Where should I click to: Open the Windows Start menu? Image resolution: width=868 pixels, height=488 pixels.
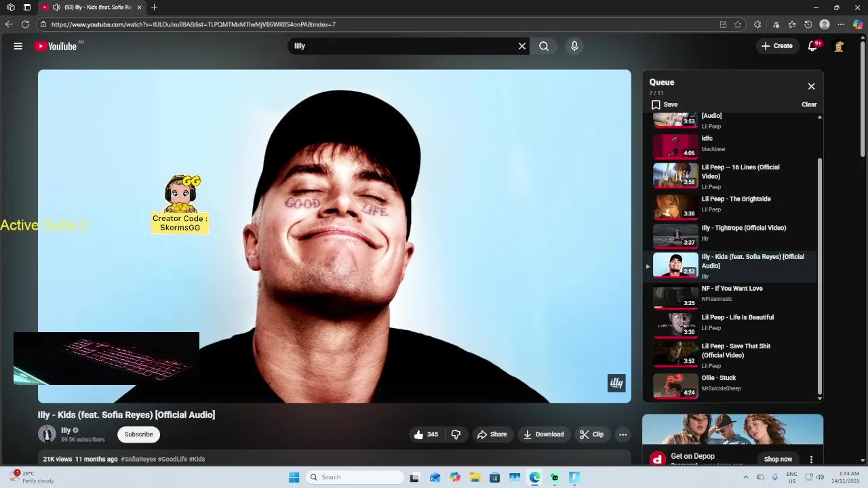(x=294, y=477)
